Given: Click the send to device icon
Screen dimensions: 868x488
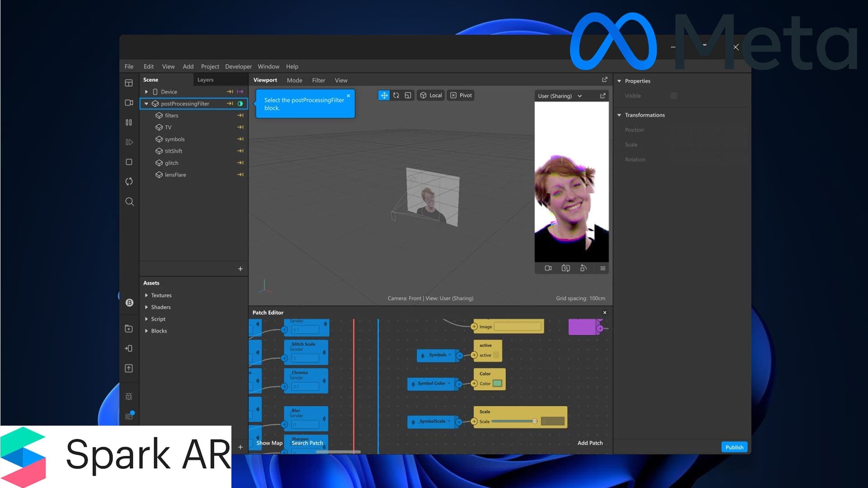Looking at the screenshot, I should coord(129,348).
